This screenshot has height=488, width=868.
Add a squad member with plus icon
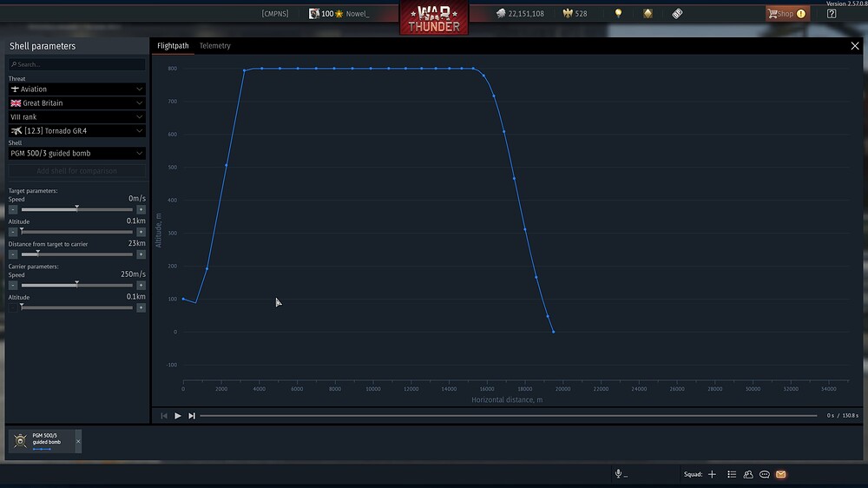(x=712, y=474)
